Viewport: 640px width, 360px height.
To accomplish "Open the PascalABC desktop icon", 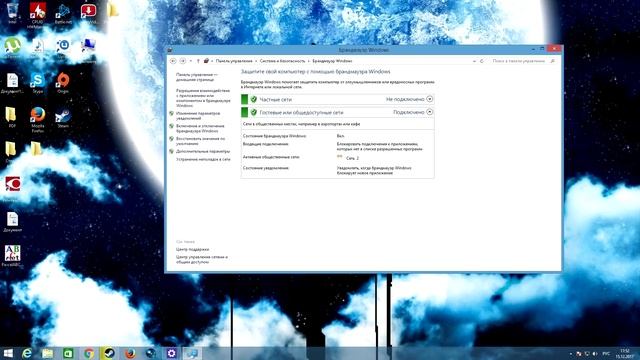I will pyautogui.click(x=12, y=256).
